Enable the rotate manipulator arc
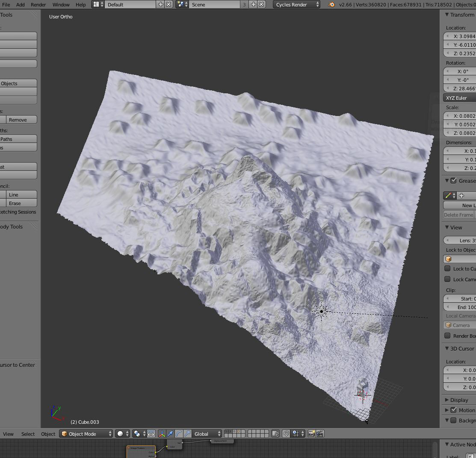Screen dimensions: 476x458 pyautogui.click(x=179, y=434)
